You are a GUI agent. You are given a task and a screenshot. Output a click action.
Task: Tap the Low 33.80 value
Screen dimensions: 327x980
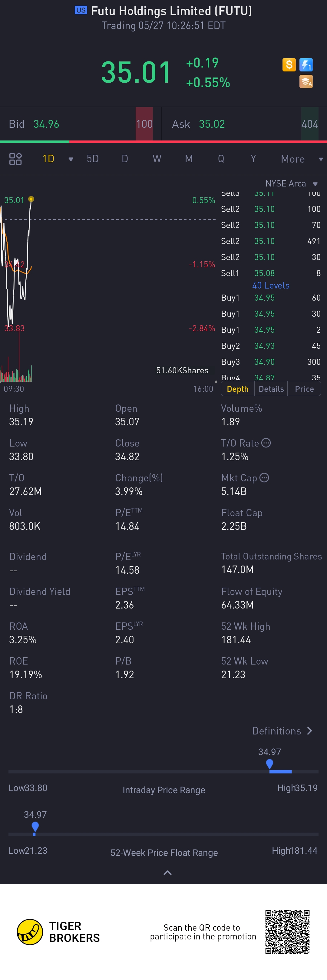(21, 457)
